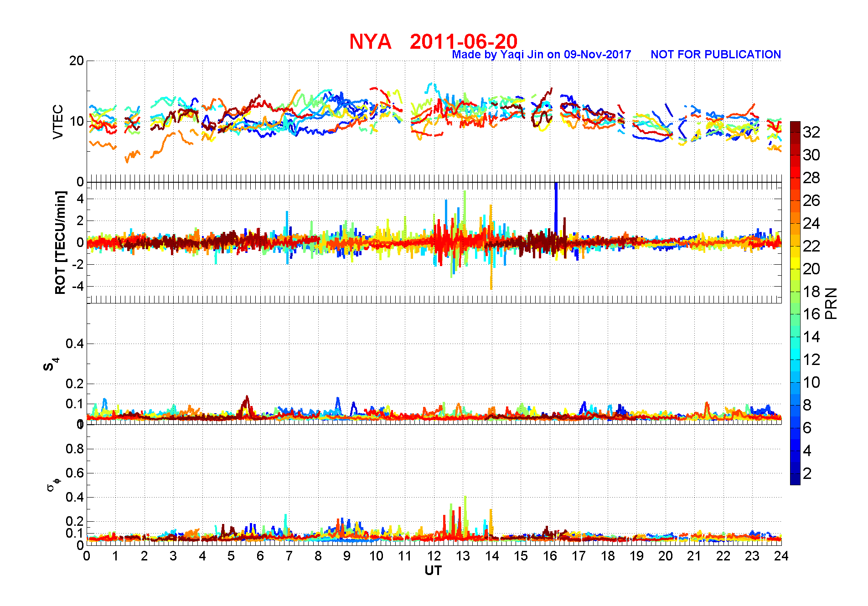Click the sigma phi axis tick label 0.6

(x=75, y=473)
